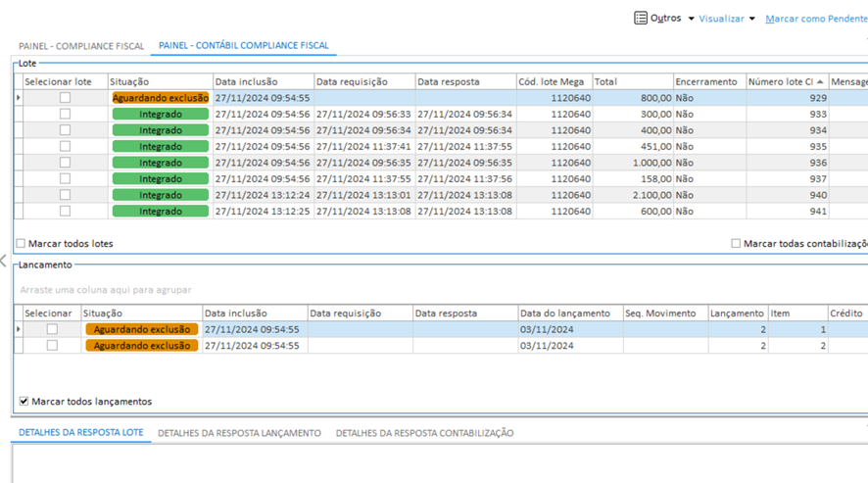
Task: Click the Visualizar link
Action: pos(721,19)
